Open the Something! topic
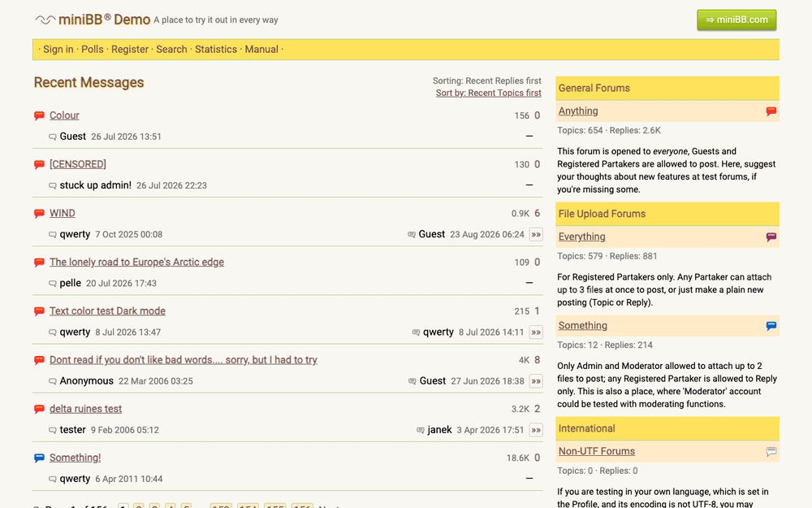This screenshot has height=508, width=812. (75, 458)
